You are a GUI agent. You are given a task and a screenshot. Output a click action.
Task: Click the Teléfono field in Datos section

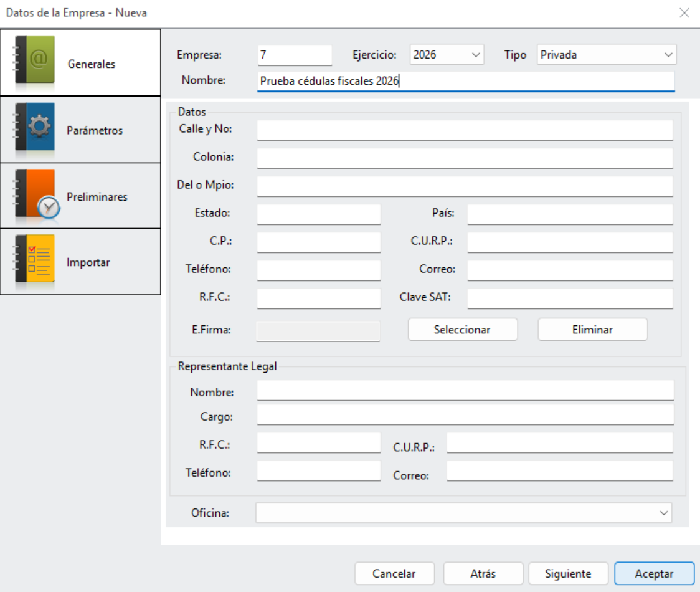pyautogui.click(x=319, y=270)
